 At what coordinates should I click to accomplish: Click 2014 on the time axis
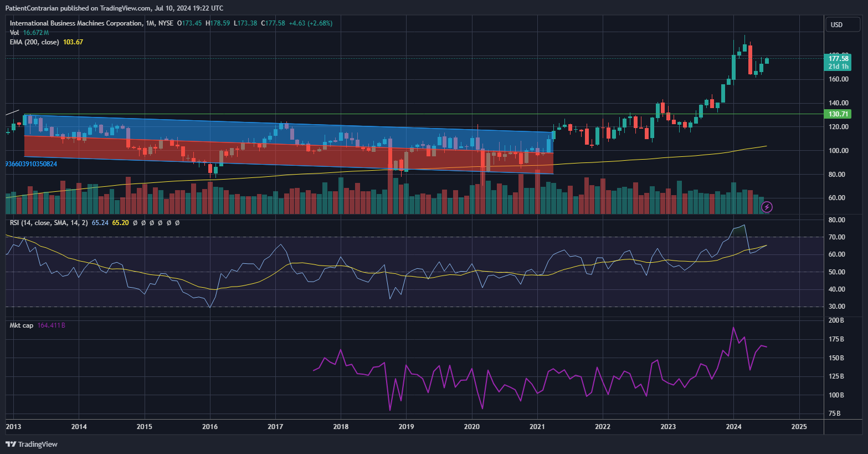pyautogui.click(x=79, y=427)
